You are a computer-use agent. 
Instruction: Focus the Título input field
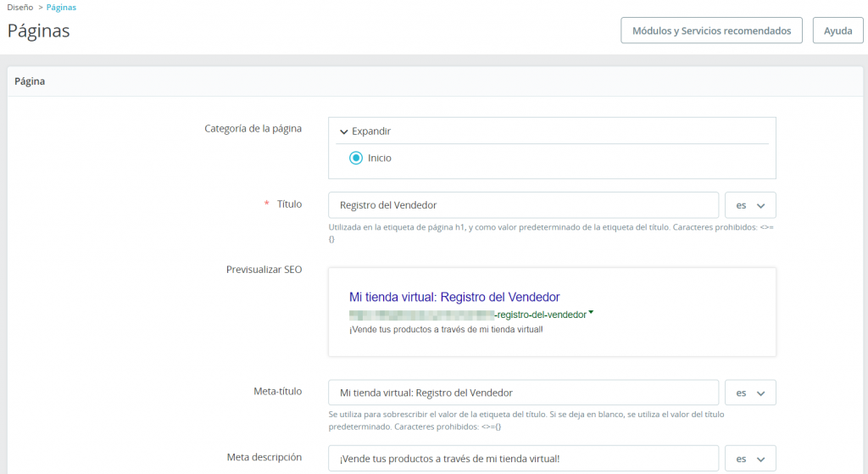click(523, 205)
